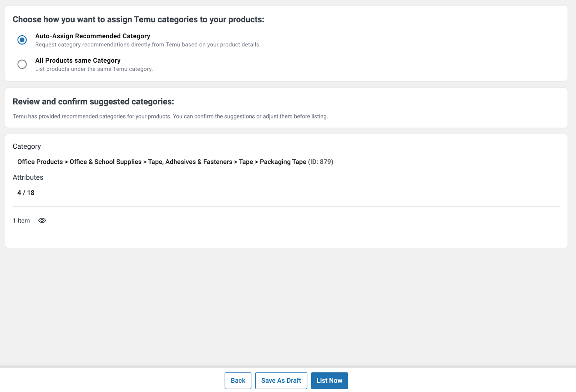Hit the List Now button
Image resolution: width=576 pixels, height=392 pixels.
pyautogui.click(x=329, y=380)
